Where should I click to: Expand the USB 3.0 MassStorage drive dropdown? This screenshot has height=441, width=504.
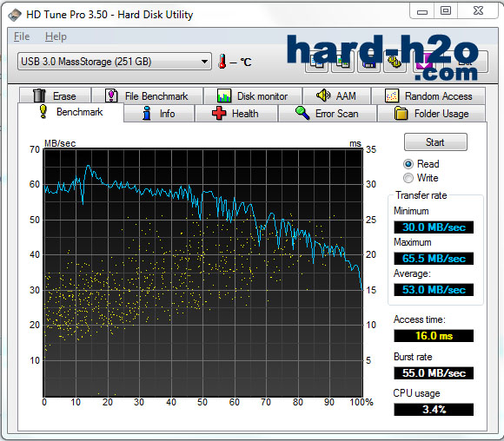coord(115,62)
